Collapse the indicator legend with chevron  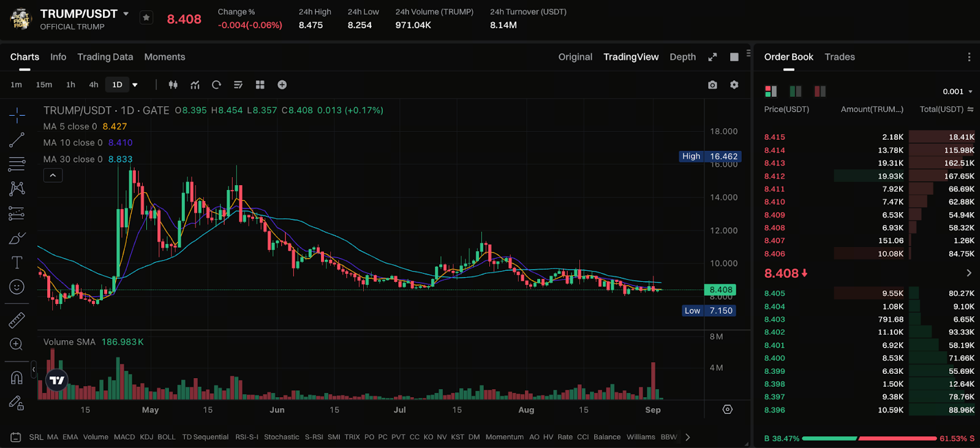[53, 175]
